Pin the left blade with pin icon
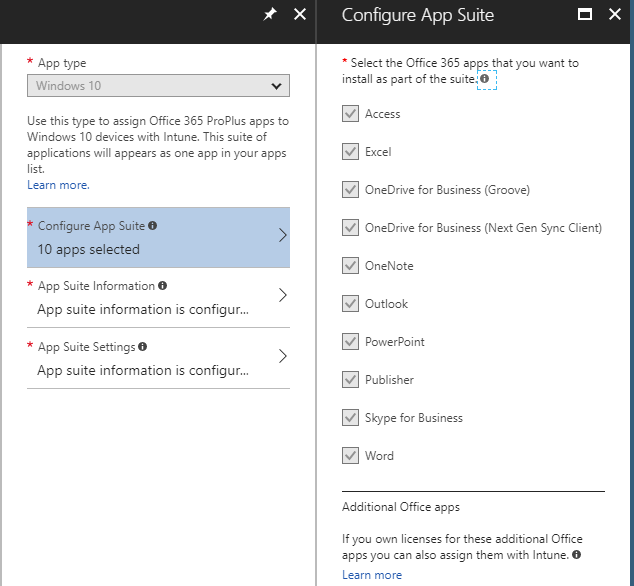The width and height of the screenshot is (634, 586). coord(269,15)
